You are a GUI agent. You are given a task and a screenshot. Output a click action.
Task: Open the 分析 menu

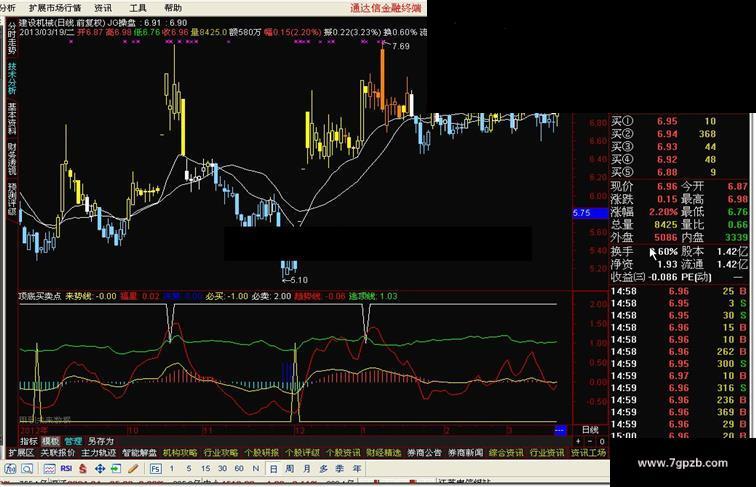click(7, 8)
